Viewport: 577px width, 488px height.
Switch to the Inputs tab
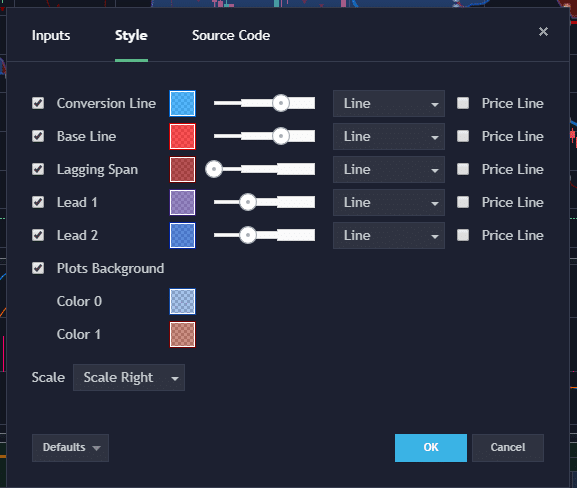(x=51, y=35)
